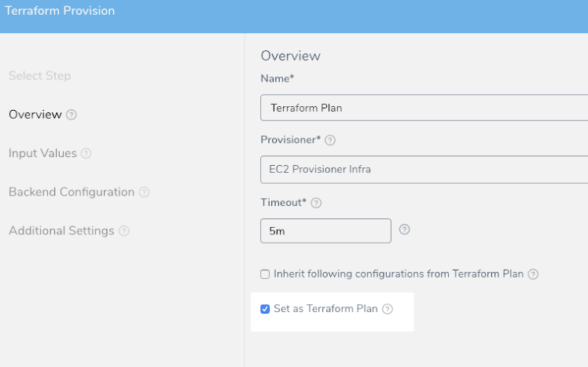
Task: Select the Overview step
Action: (35, 114)
